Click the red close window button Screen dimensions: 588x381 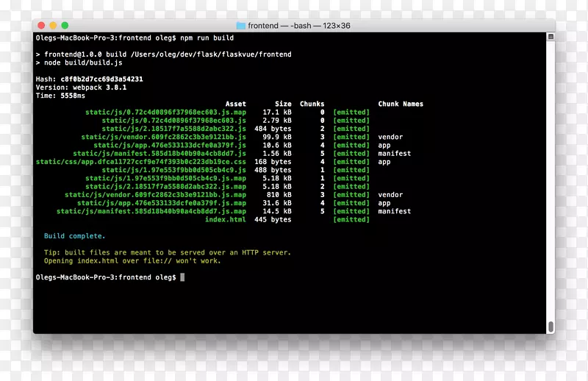[42, 26]
